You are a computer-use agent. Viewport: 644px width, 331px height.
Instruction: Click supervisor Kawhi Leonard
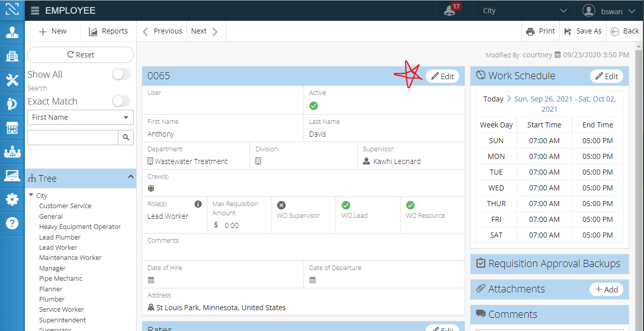tap(397, 161)
